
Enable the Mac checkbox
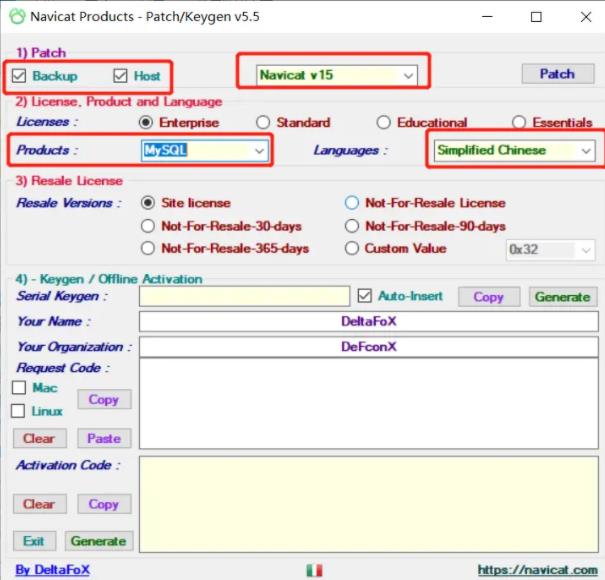pos(19,387)
